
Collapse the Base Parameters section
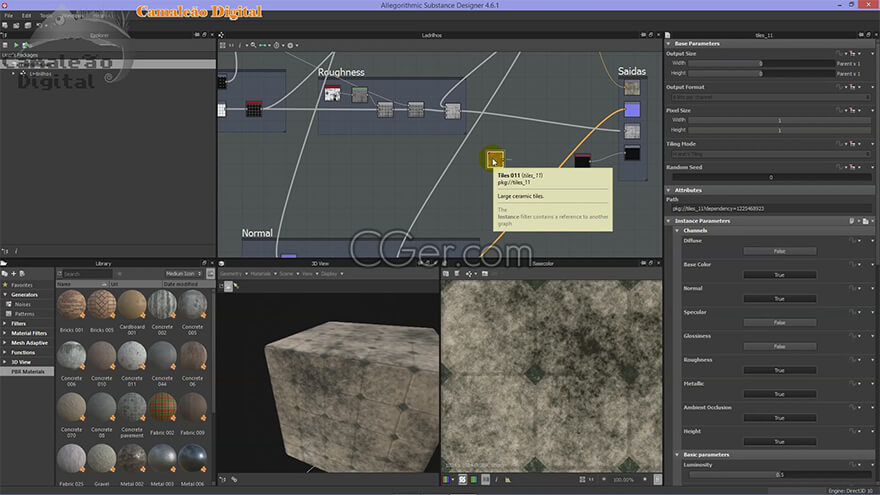click(x=668, y=43)
